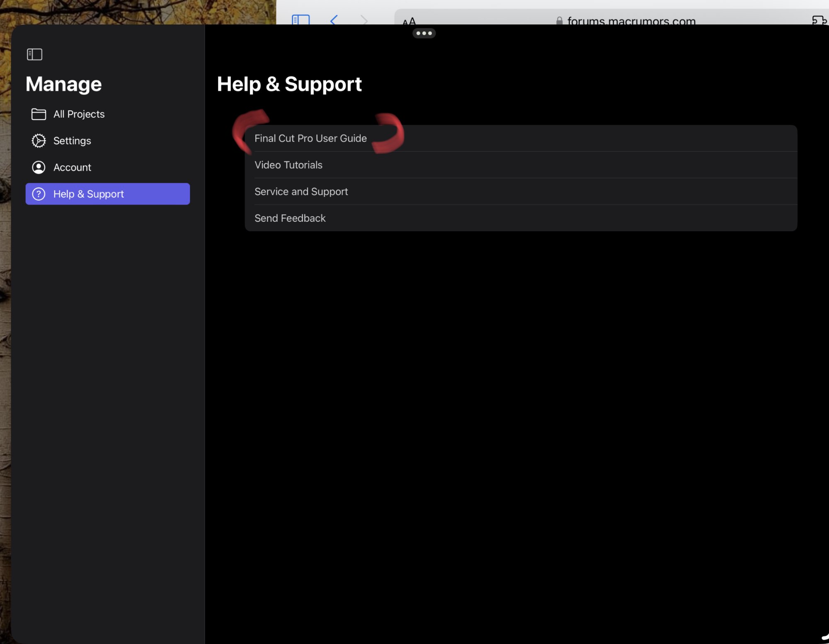Open Safari's AA reader settings button
Viewport: 829px width, 644px height.
(409, 21)
